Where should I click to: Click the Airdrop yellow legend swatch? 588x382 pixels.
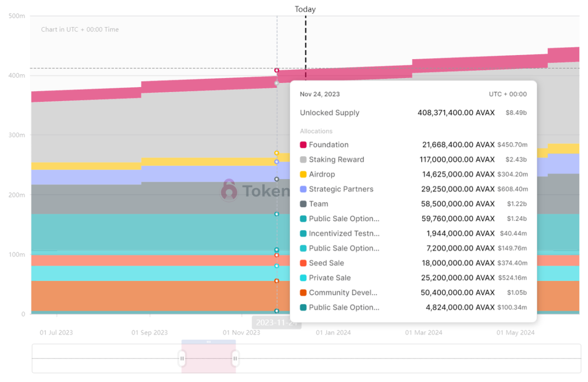pos(303,174)
